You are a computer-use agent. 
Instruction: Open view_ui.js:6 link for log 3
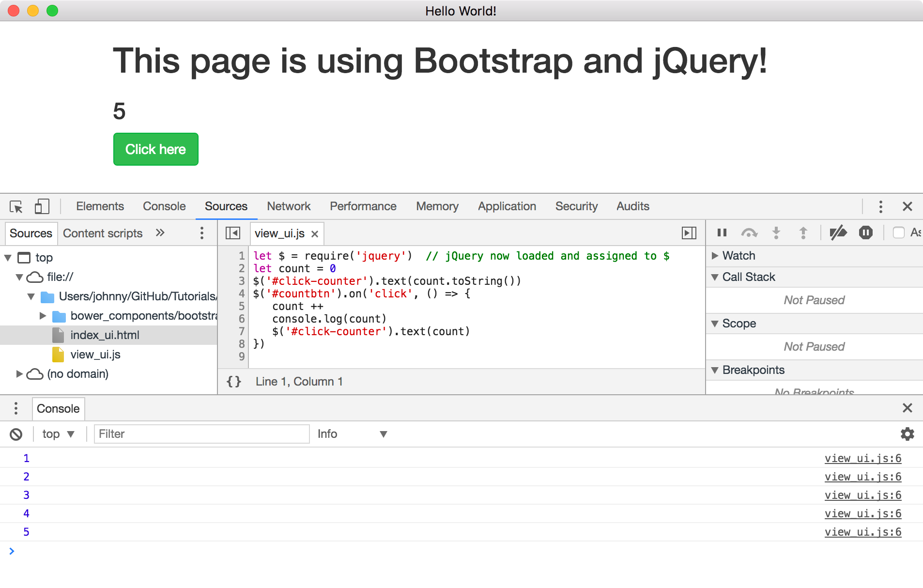(x=863, y=495)
